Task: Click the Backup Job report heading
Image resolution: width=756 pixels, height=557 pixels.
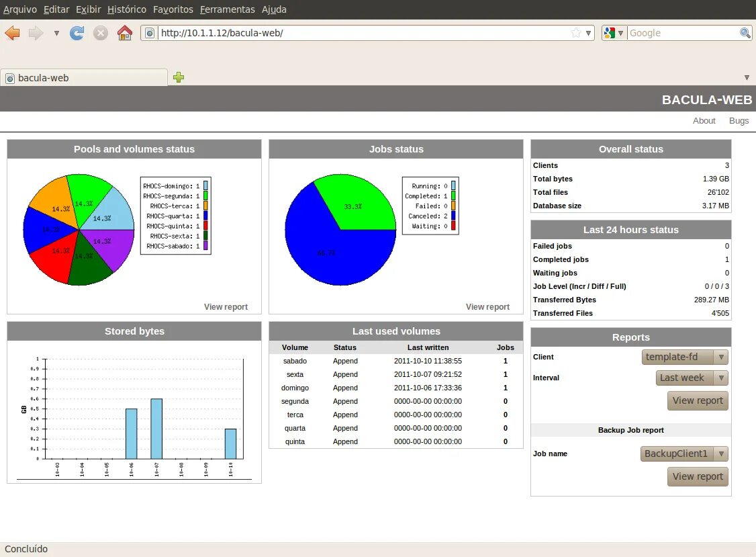Action: 631,430
